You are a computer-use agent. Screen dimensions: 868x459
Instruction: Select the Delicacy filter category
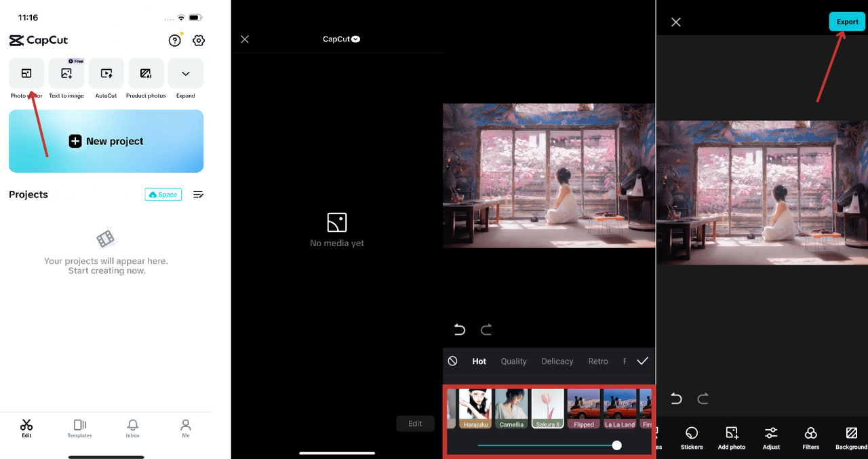click(557, 361)
